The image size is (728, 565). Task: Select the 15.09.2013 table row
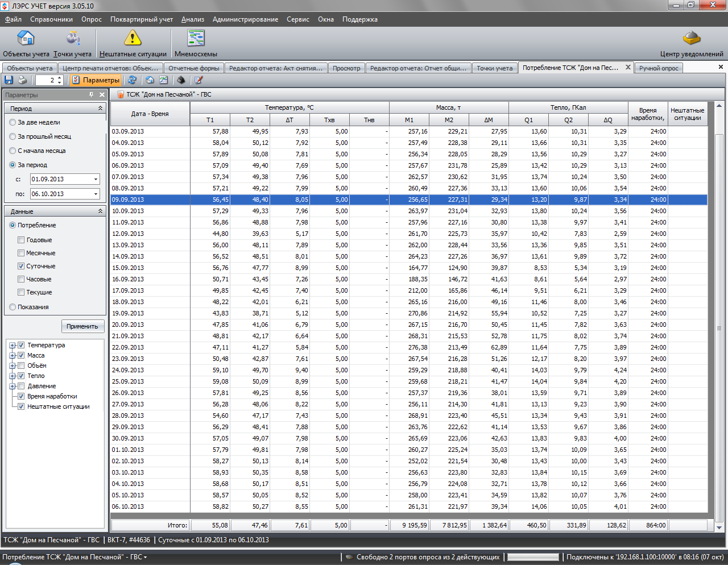pyautogui.click(x=409, y=268)
